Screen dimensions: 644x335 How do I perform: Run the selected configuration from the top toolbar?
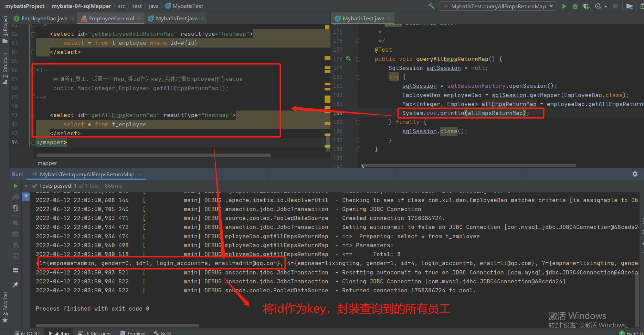tap(564, 6)
